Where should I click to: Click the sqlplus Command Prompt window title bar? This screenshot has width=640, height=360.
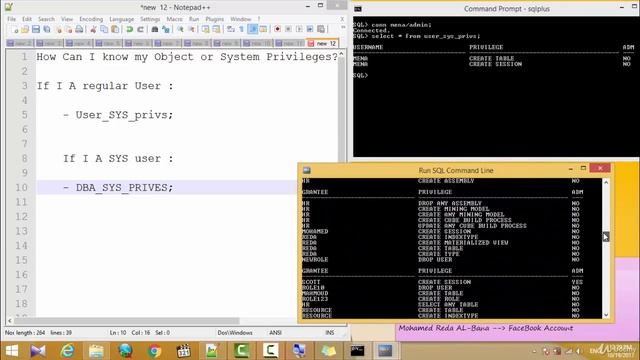coord(496,9)
